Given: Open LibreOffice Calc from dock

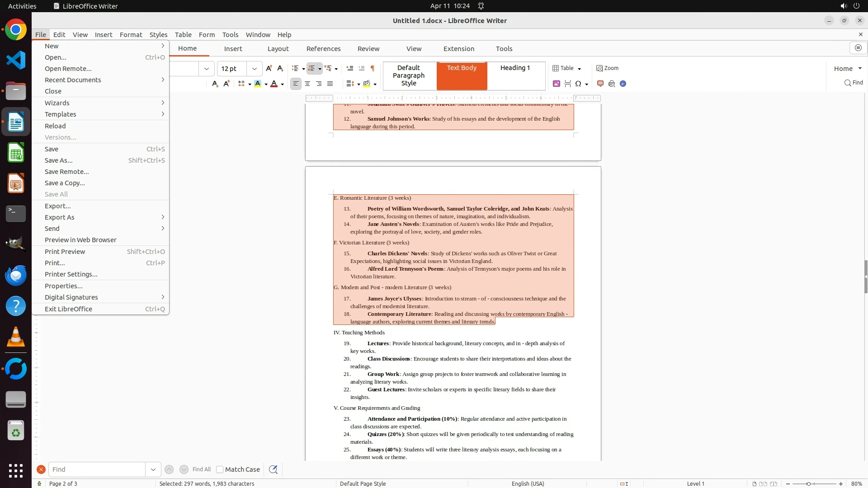Looking at the screenshot, I should [16, 153].
